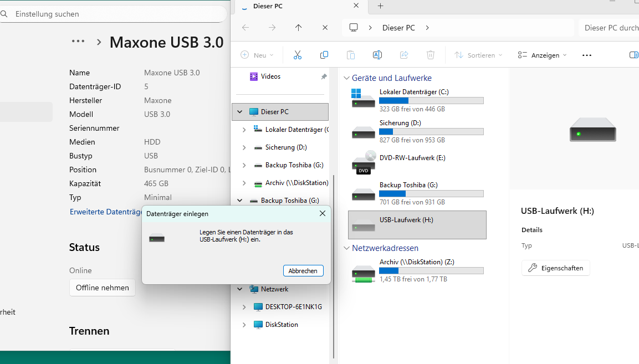Select the Rename icon
Screen dimensions: 639x364
[x=377, y=55]
